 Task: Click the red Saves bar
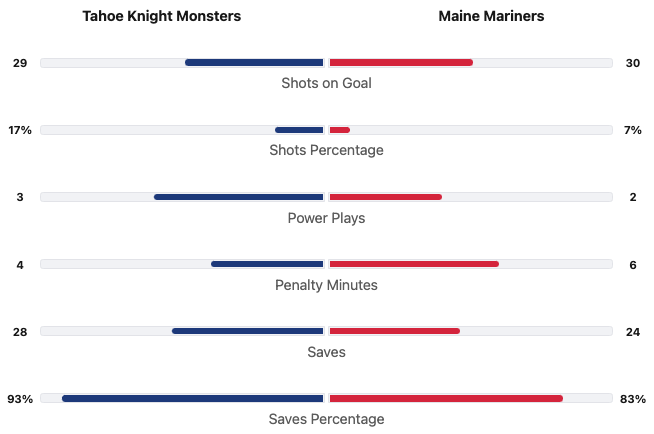pyautogui.click(x=395, y=331)
